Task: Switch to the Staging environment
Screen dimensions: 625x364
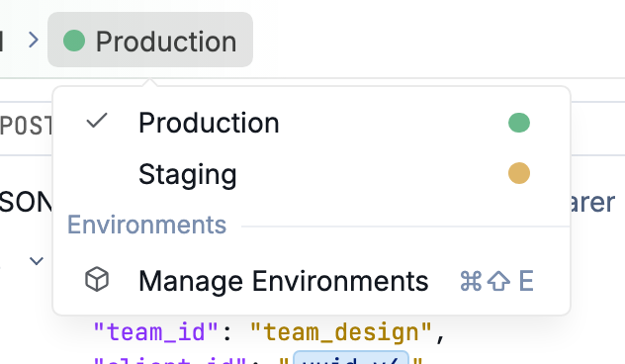Action: [x=312, y=173]
